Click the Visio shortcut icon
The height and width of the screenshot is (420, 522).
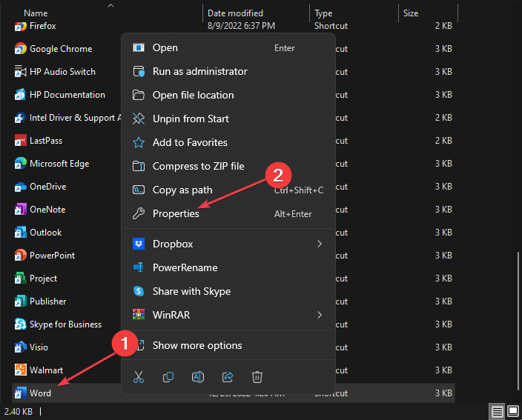[x=20, y=347]
